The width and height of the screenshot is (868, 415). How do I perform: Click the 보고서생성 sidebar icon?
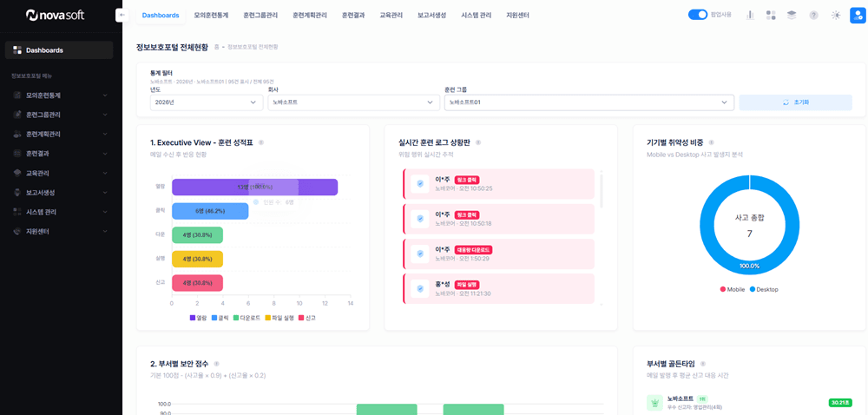coord(17,193)
